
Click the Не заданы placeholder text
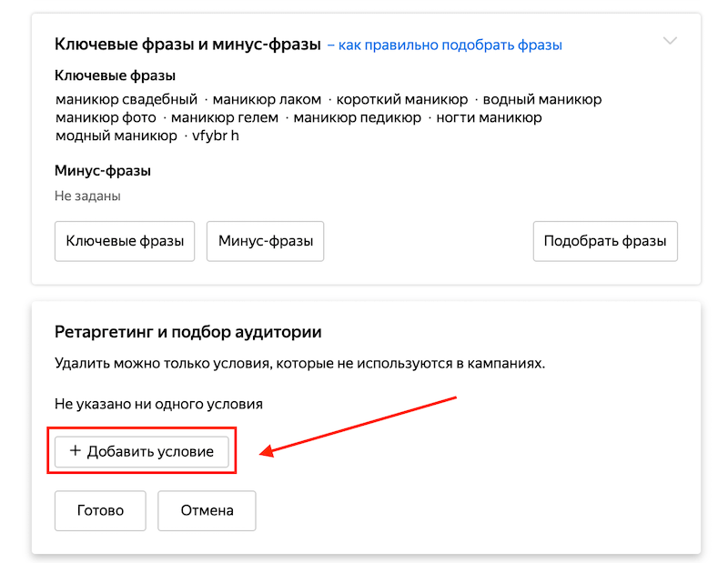click(x=90, y=196)
